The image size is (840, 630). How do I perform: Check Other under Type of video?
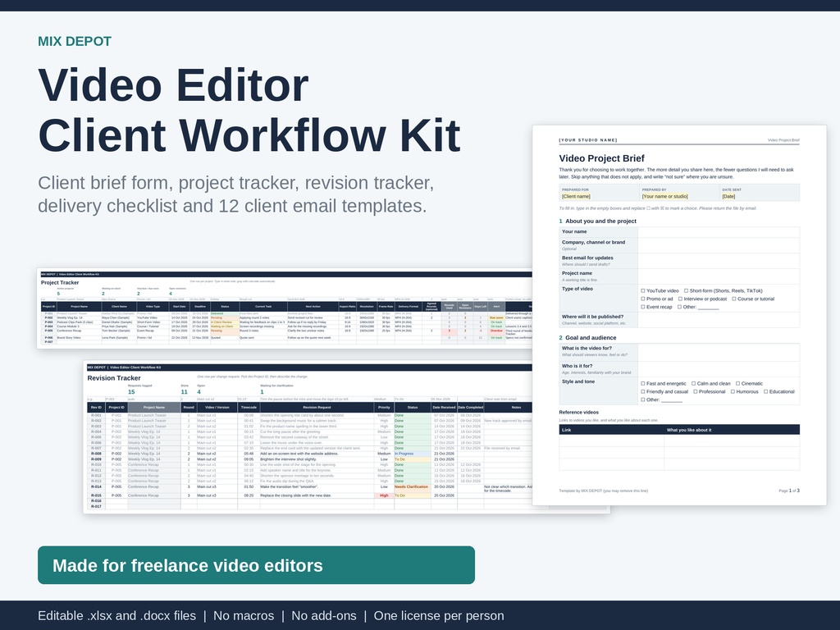click(x=679, y=307)
